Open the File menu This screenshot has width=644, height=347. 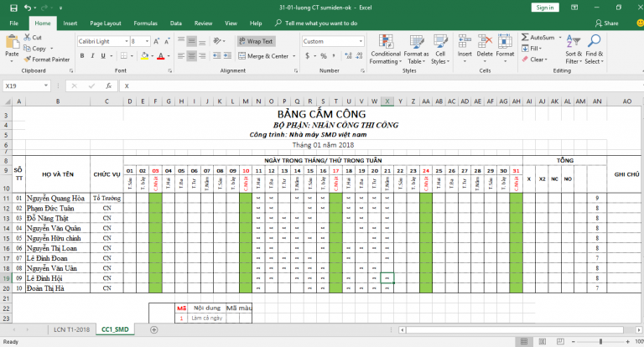coord(14,23)
